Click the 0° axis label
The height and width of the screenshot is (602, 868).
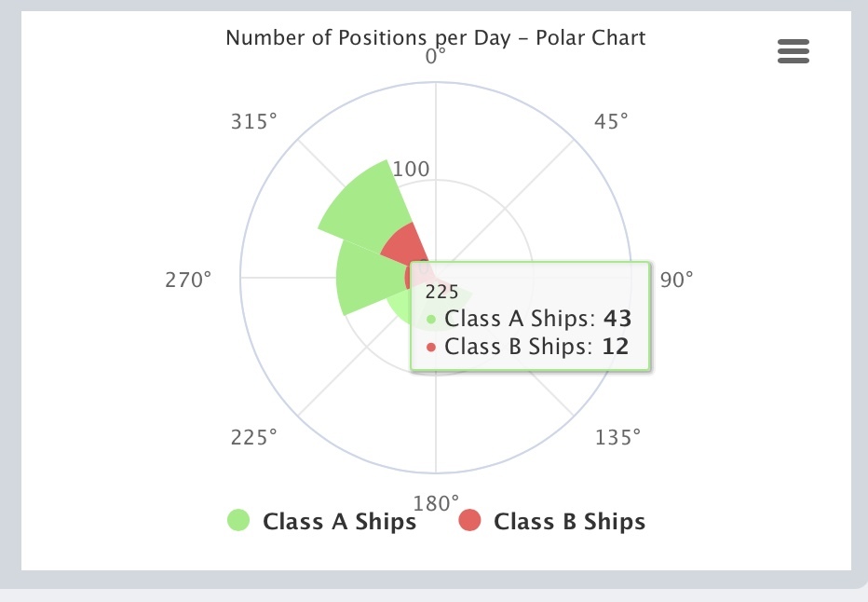point(436,57)
